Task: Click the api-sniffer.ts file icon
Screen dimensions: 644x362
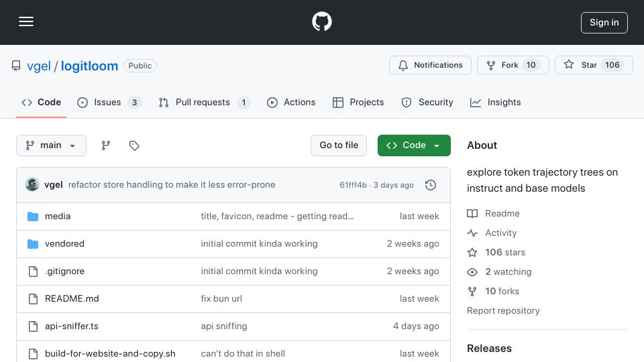Action: 33,326
